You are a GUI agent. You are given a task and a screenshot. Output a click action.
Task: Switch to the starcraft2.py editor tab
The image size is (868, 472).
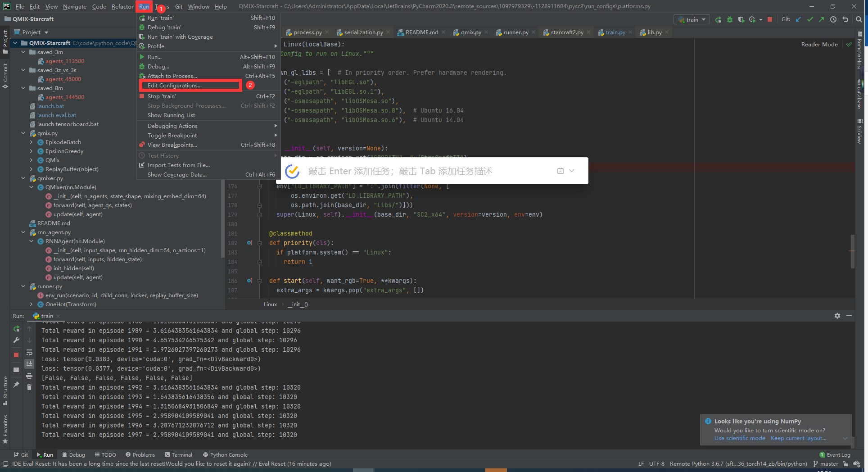[x=567, y=32]
